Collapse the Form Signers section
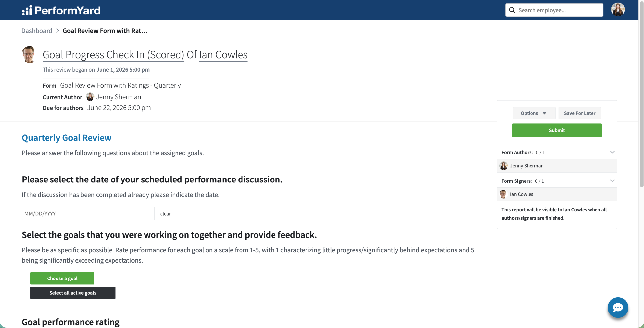 pos(612,181)
